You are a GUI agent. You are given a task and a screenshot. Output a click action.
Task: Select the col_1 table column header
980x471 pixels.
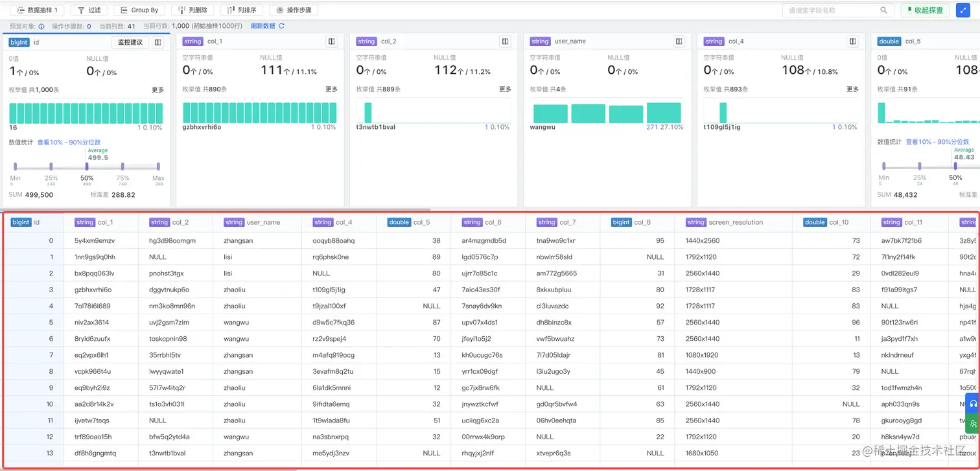coord(100,222)
